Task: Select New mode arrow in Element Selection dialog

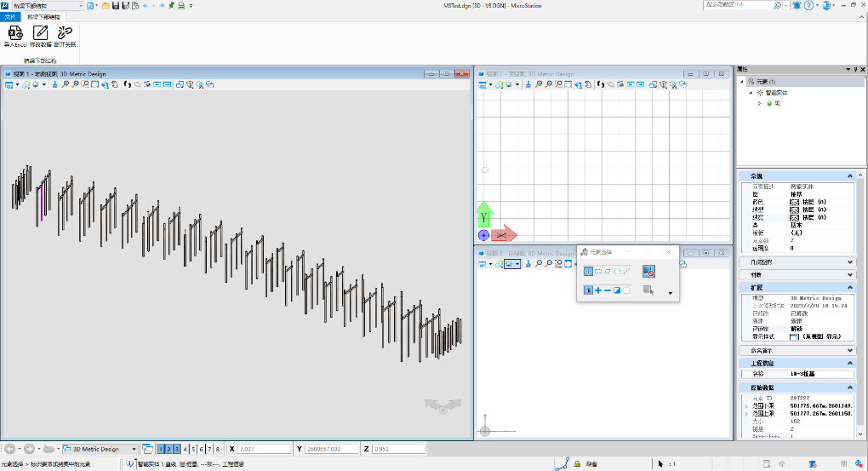Action: 588,290
